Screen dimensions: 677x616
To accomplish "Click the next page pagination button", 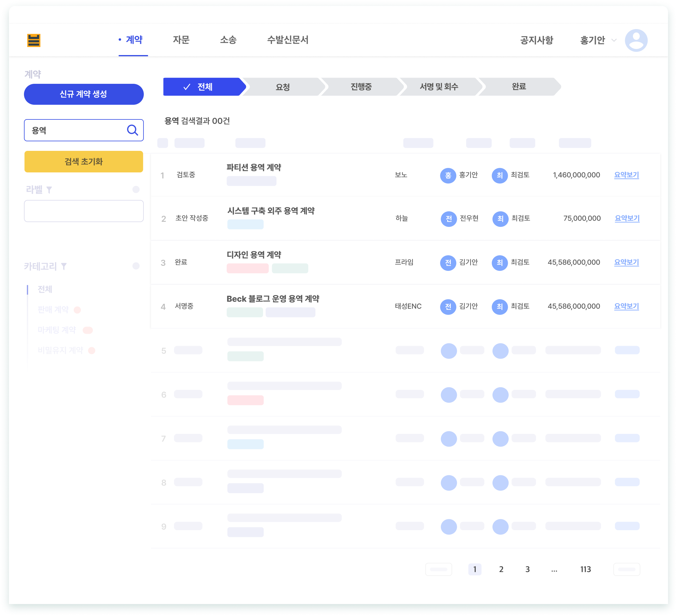I will [x=626, y=569].
